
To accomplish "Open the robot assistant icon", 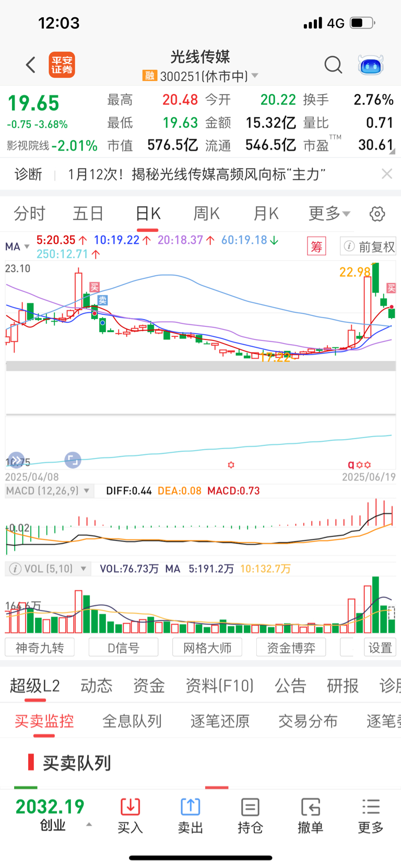I will click(x=371, y=65).
